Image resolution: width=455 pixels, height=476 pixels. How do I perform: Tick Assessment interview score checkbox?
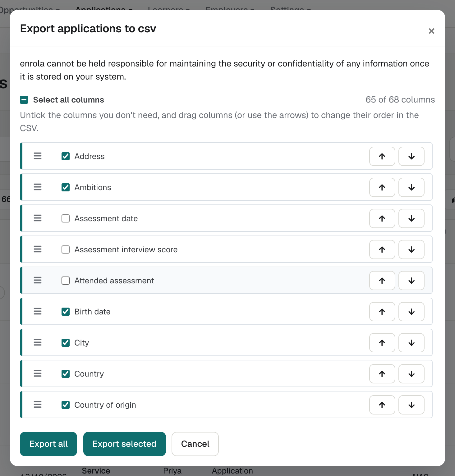pos(66,249)
